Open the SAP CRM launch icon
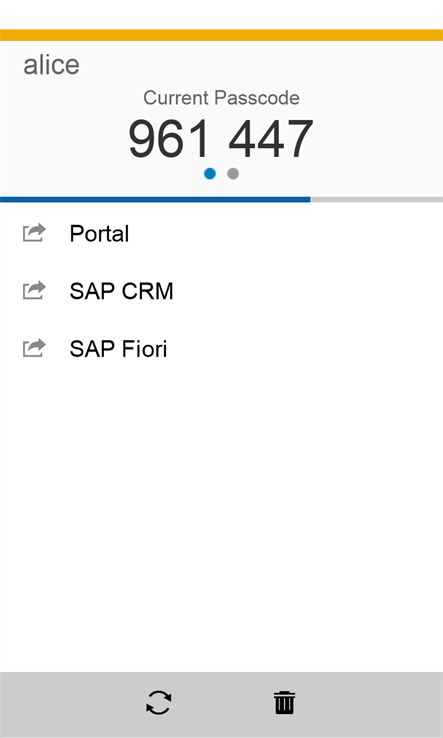 pos(34,291)
